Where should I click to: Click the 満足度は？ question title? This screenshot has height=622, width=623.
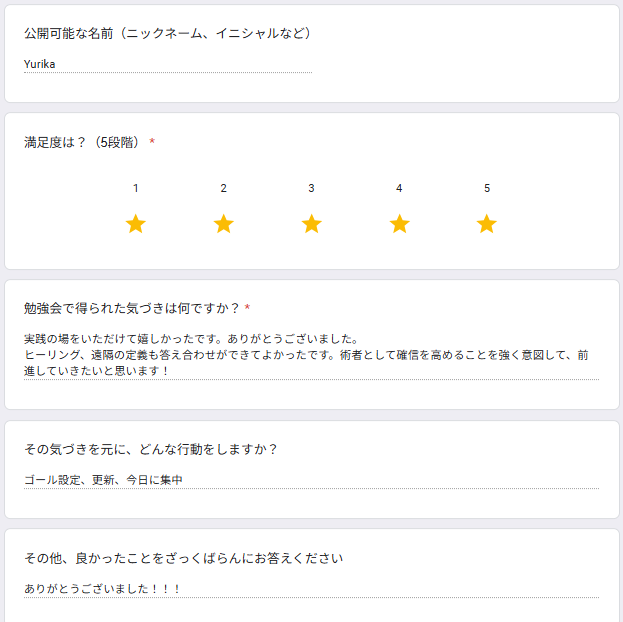(81, 142)
